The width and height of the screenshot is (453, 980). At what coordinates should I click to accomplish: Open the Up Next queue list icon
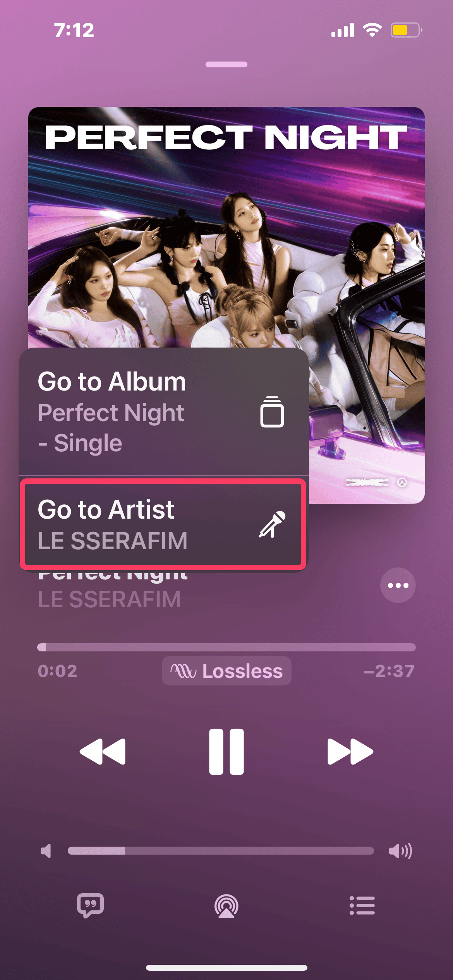pyautogui.click(x=362, y=906)
